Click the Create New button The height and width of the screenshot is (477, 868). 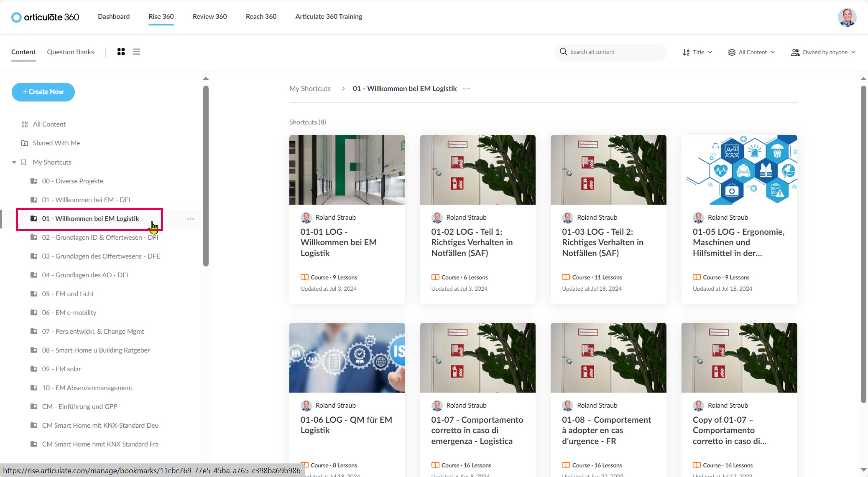[43, 92]
